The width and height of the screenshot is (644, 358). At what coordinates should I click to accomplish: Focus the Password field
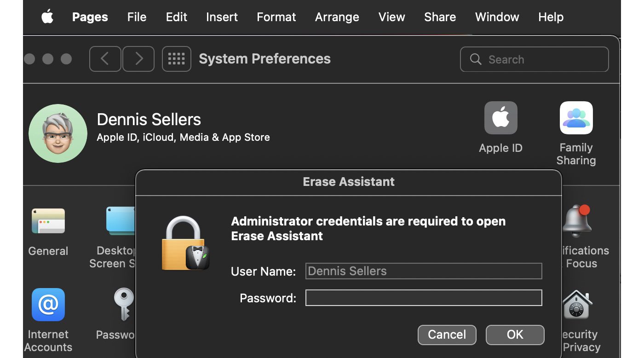pyautogui.click(x=423, y=298)
